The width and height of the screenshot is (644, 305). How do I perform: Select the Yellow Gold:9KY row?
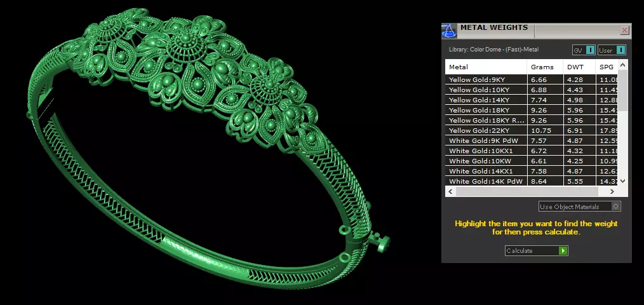point(532,79)
